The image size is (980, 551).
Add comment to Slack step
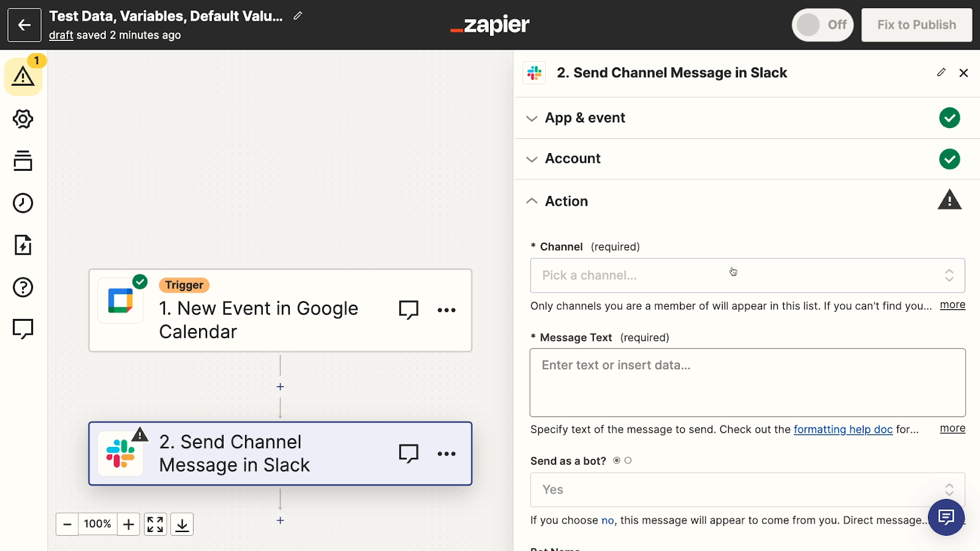[x=409, y=454]
